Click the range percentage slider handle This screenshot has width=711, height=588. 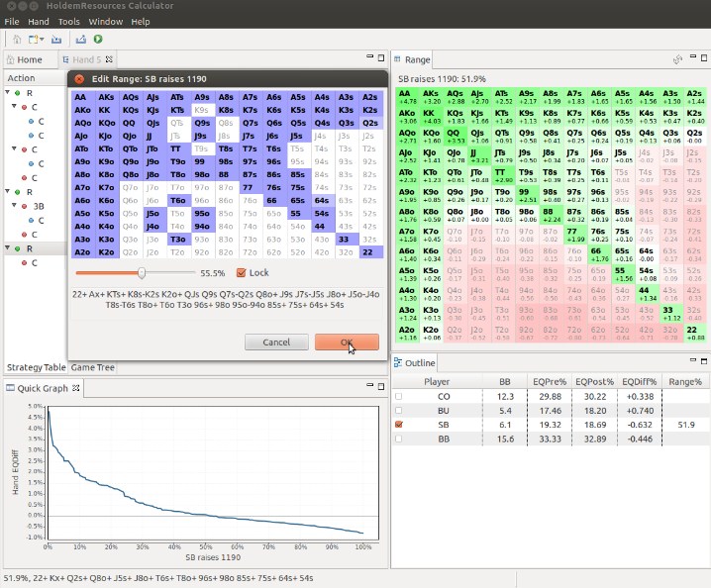142,272
